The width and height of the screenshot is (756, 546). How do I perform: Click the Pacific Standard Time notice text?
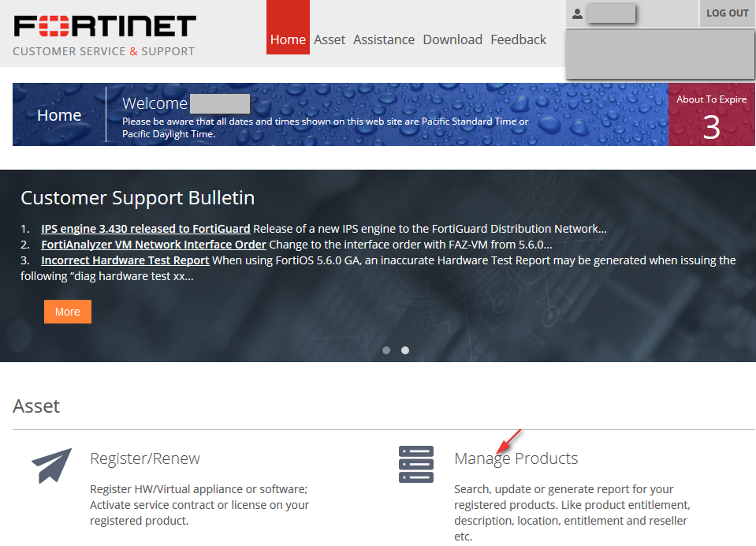[x=326, y=128]
